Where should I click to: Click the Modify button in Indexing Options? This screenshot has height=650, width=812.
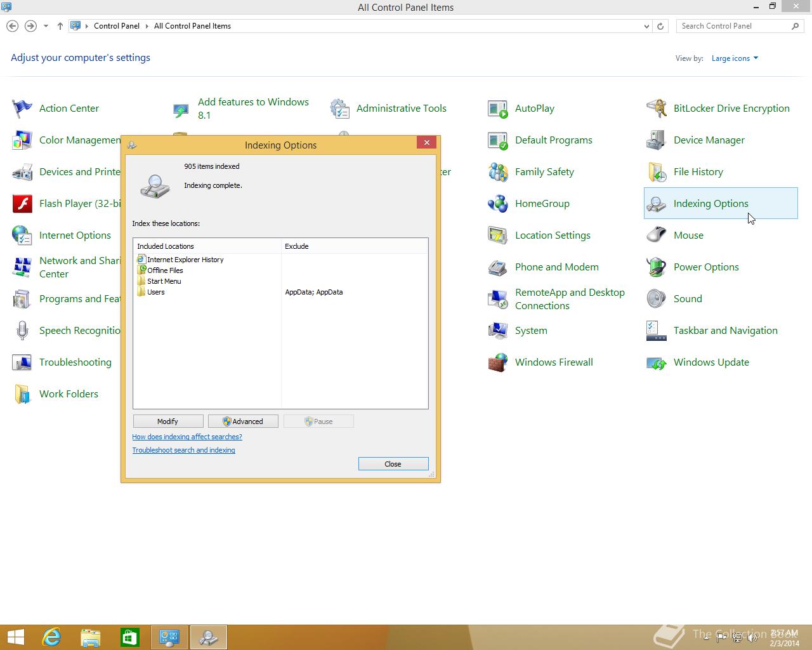click(168, 421)
